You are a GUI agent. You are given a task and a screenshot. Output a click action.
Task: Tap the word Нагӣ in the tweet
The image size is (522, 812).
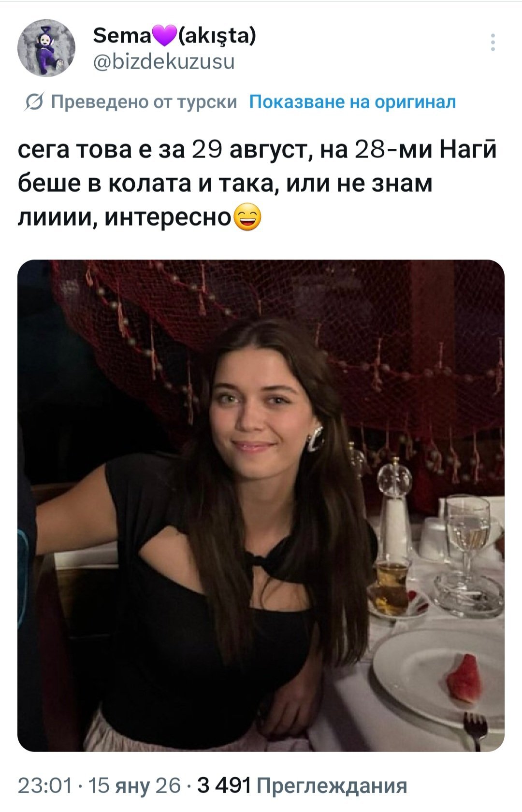tap(468, 149)
